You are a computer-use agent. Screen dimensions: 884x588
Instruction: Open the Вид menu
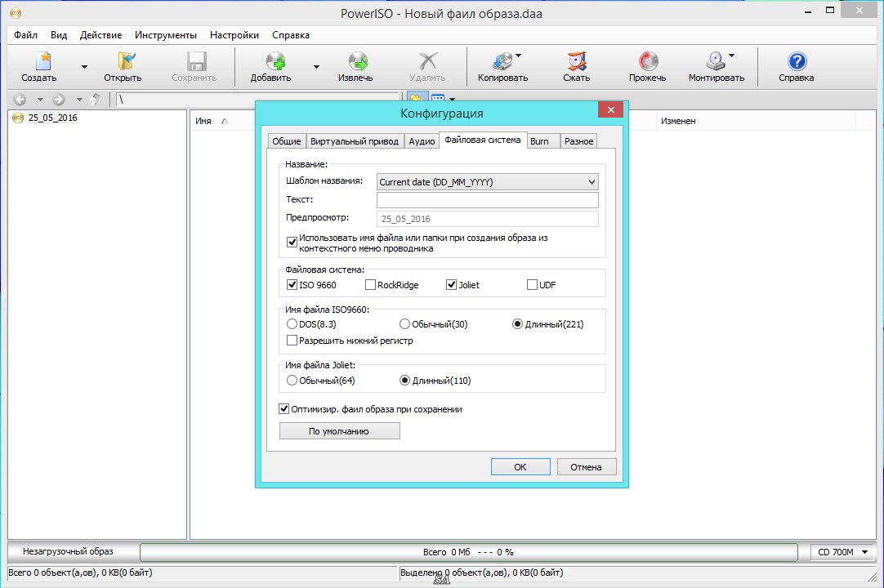point(59,35)
